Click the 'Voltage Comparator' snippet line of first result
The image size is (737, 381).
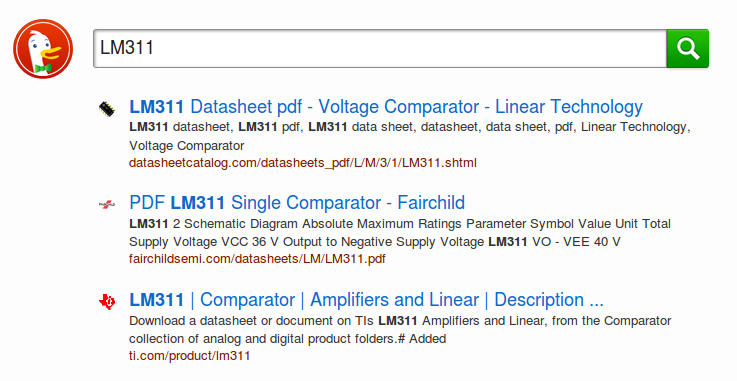[x=187, y=146]
